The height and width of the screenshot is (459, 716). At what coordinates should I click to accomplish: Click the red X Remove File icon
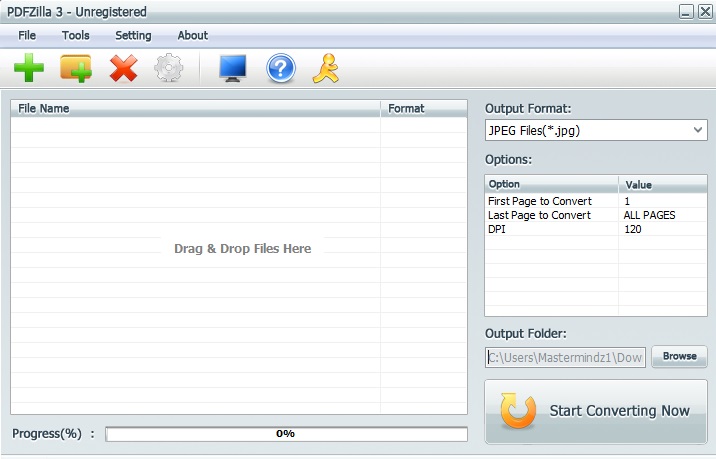(x=123, y=69)
